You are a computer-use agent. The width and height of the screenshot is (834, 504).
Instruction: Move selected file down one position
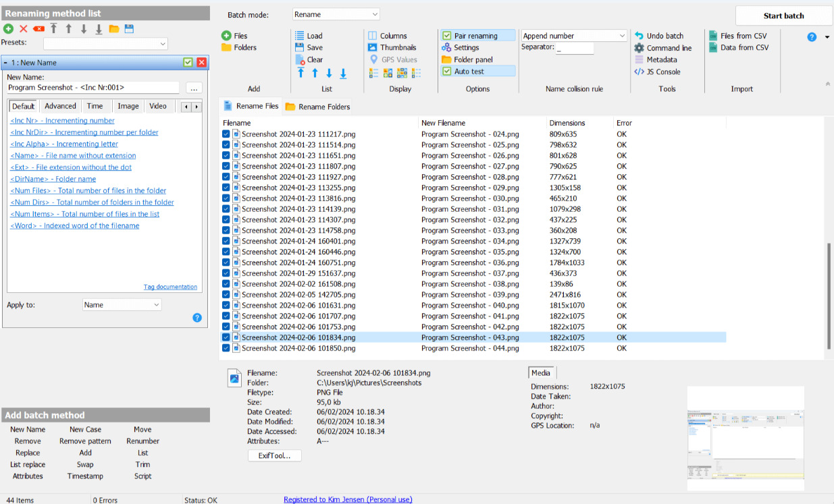point(329,73)
